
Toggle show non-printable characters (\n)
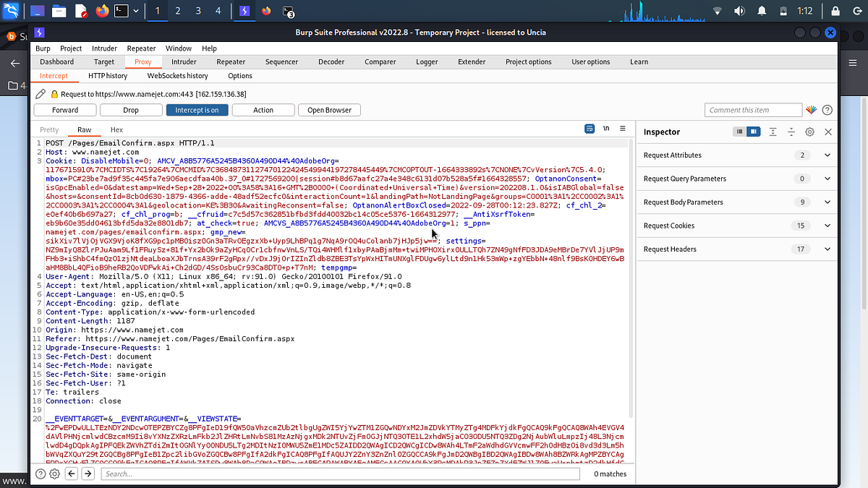606,129
